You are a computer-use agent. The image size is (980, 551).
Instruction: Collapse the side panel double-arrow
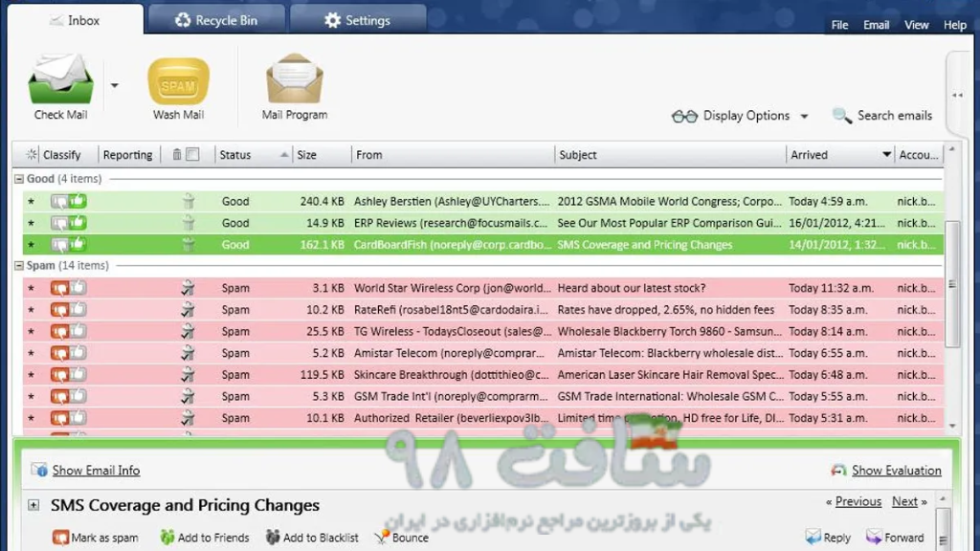coord(957,95)
